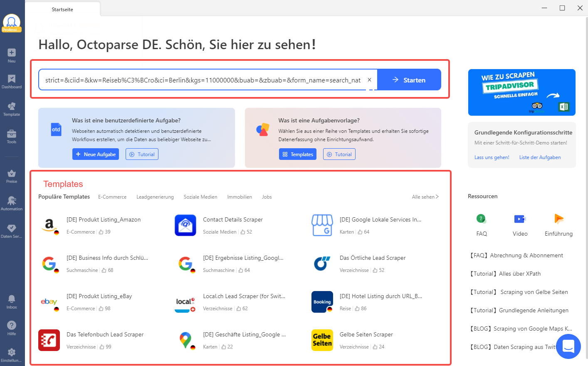Click Das Telefonbuch Lead Scraper title
Image resolution: width=588 pixels, height=366 pixels.
click(105, 334)
